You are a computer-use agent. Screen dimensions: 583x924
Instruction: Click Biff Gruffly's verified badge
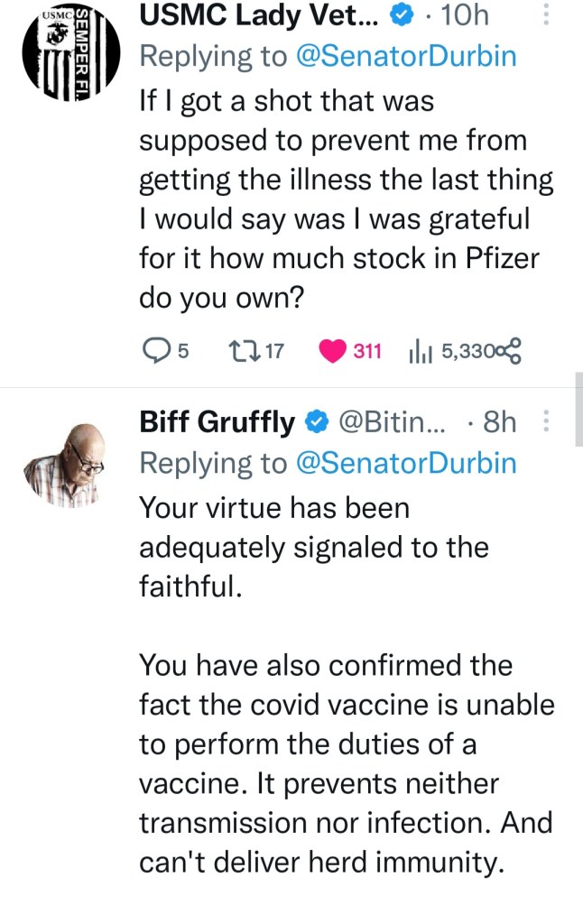(x=316, y=421)
